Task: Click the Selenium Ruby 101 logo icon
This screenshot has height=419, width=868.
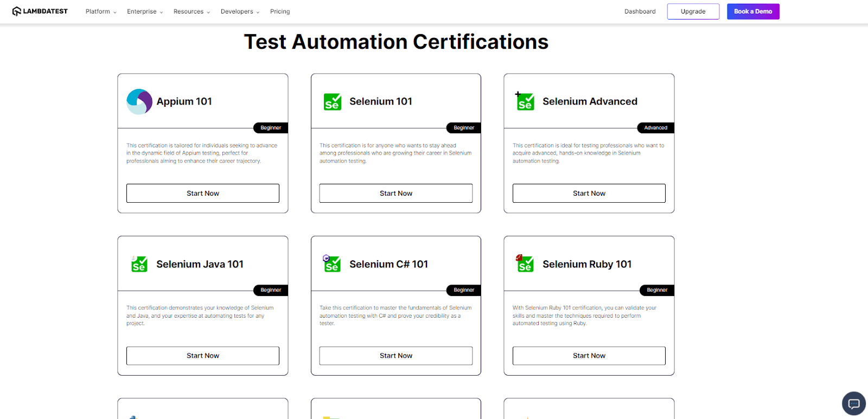Action: point(525,263)
